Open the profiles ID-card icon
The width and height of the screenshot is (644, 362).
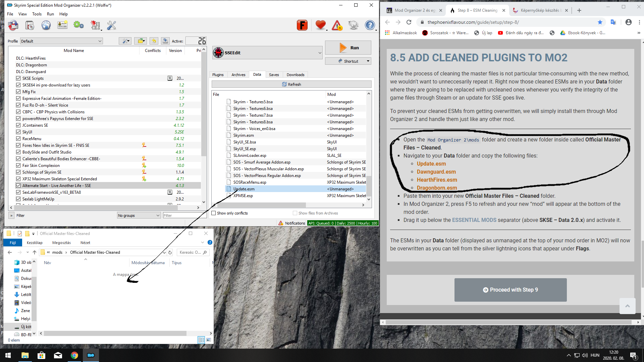(x=62, y=25)
